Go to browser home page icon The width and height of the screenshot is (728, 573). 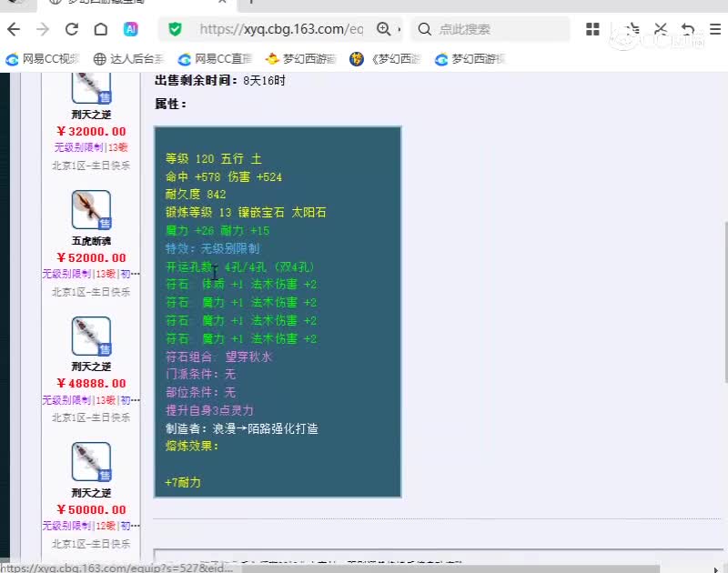tap(101, 29)
